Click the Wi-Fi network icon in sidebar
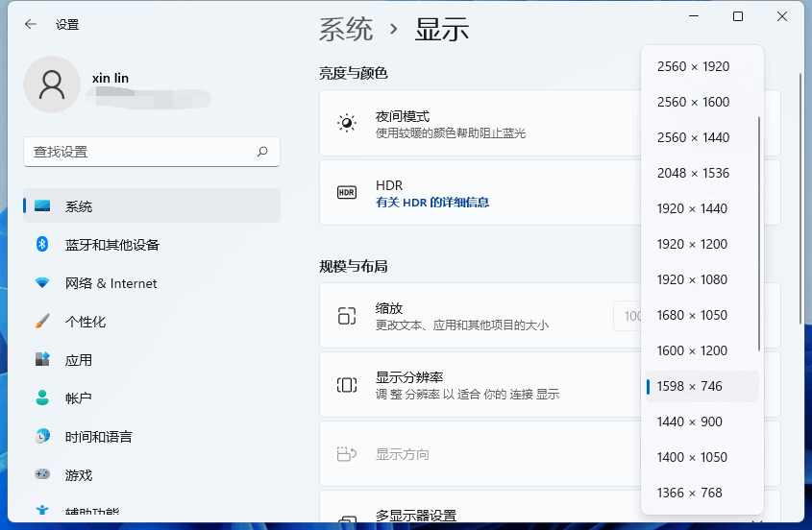 point(42,282)
